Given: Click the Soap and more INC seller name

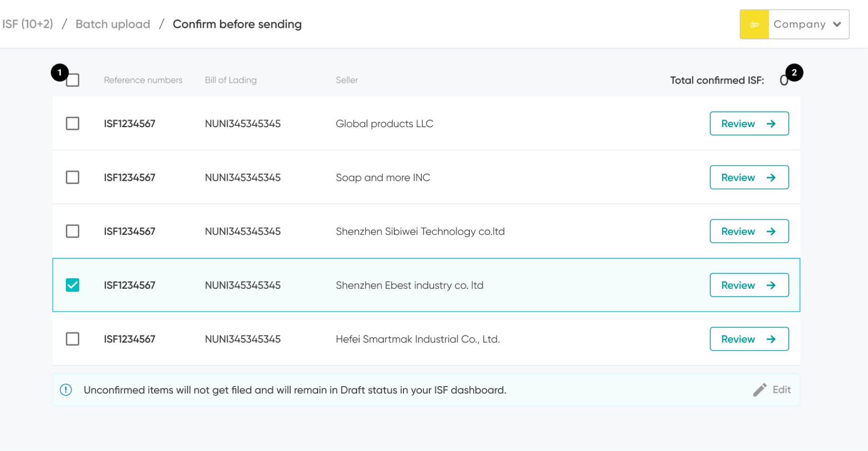Looking at the screenshot, I should pyautogui.click(x=383, y=177).
